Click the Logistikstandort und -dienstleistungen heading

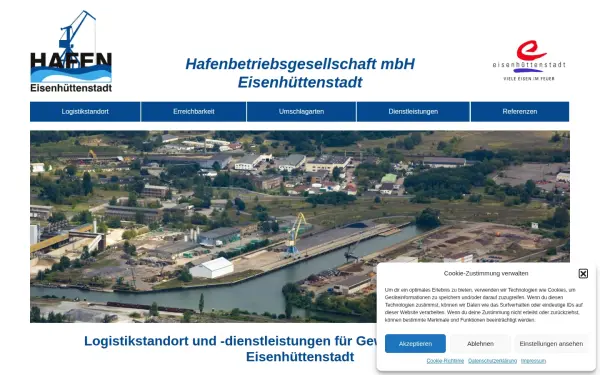pos(300,349)
